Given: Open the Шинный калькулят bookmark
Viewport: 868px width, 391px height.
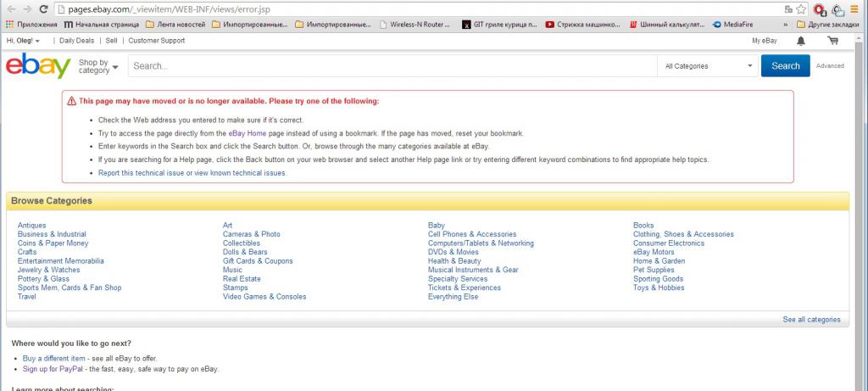Looking at the screenshot, I should point(667,25).
